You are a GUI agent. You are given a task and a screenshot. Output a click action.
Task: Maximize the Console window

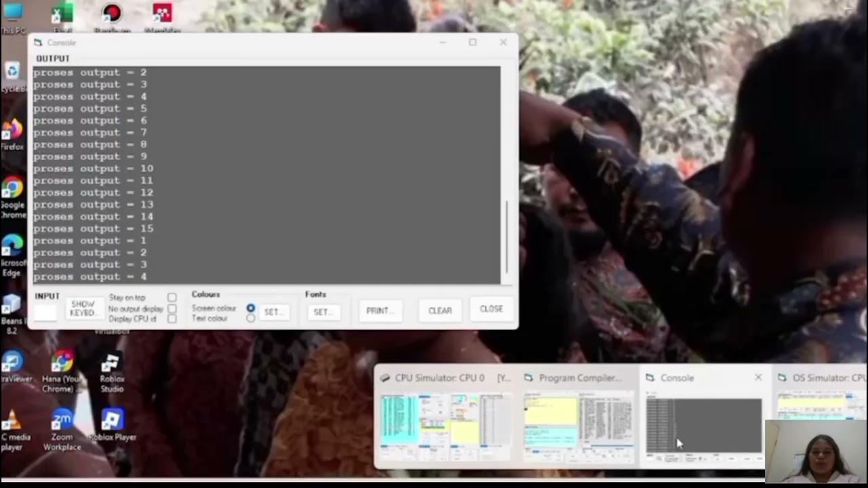coord(473,42)
